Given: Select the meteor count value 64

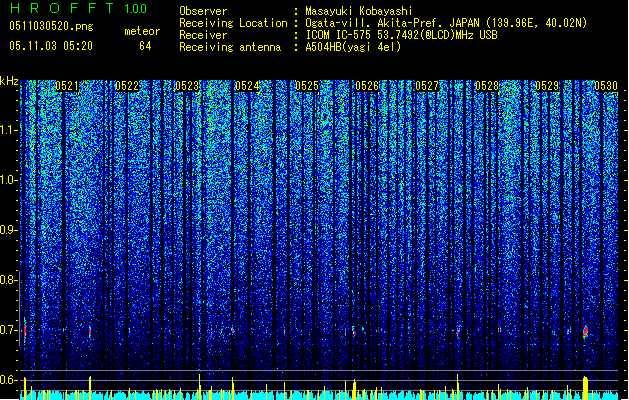Looking at the screenshot, I should 145,46.
